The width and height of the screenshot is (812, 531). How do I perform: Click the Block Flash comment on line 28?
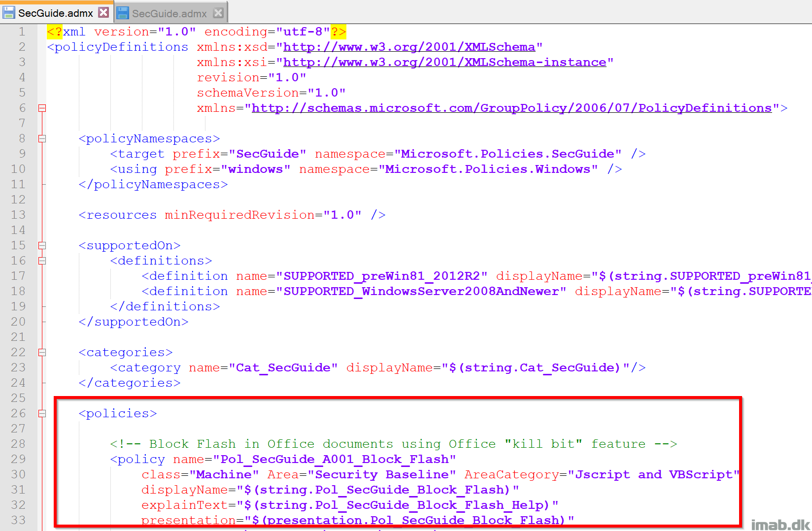pos(394,444)
